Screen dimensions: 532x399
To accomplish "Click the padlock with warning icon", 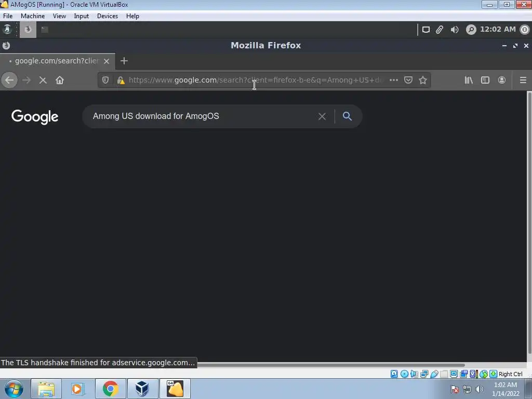I will (x=121, y=80).
